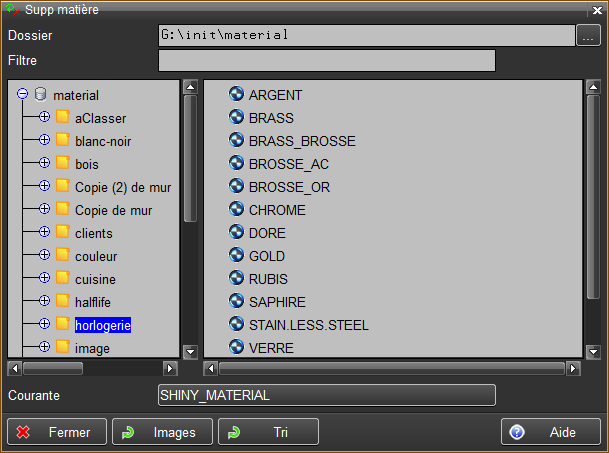The image size is (609, 453).
Task: Close the Supp matière dialog
Action: [597, 10]
